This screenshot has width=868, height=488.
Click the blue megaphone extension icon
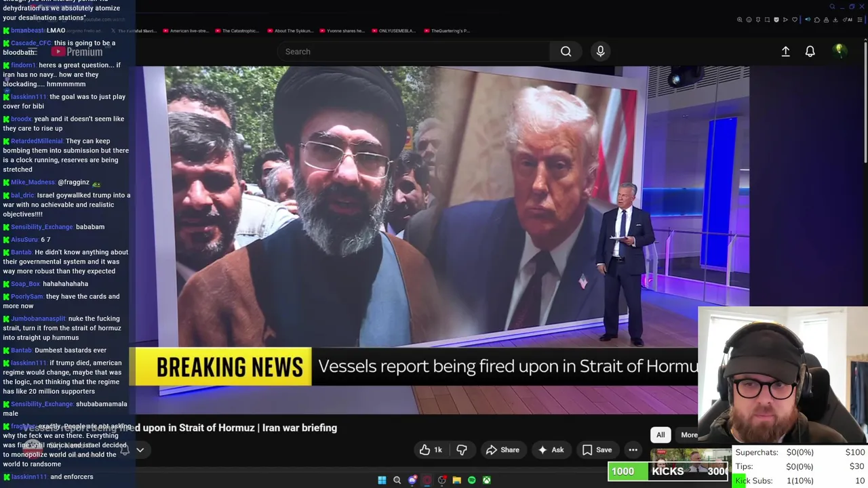808,20
